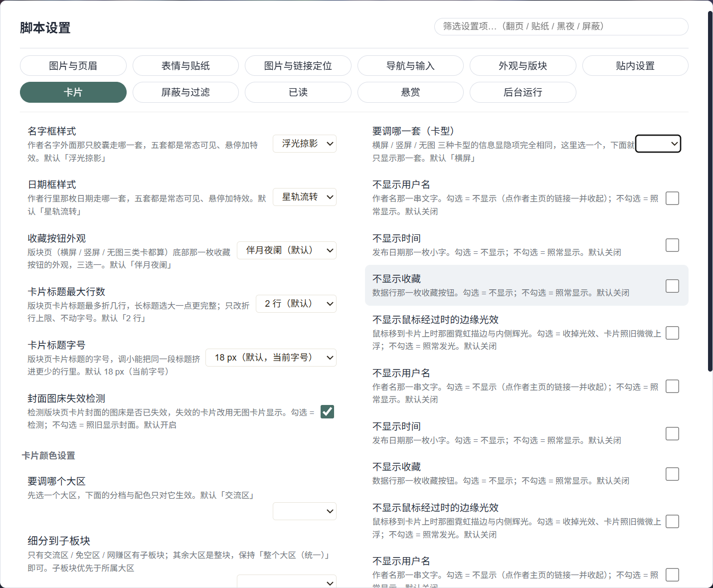Open the 卡片标题最大行数 dropdown
Image resolution: width=713 pixels, height=588 pixels.
click(x=296, y=304)
